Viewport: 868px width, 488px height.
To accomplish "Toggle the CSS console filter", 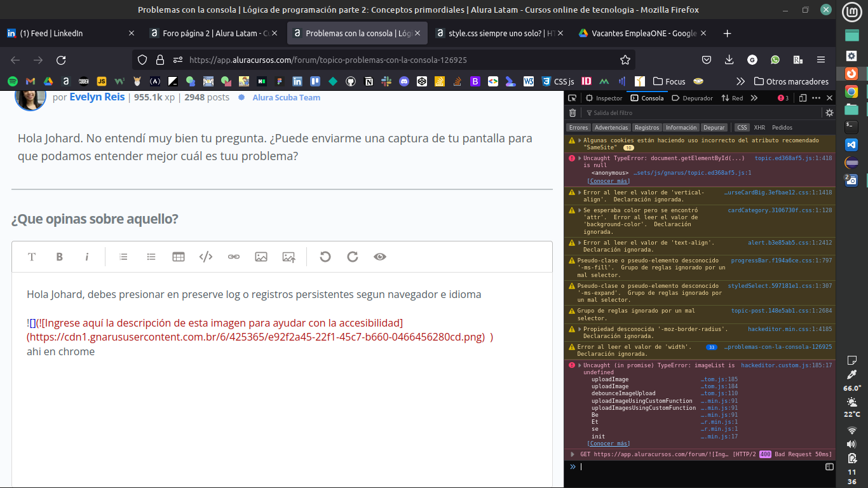I will 742,128.
